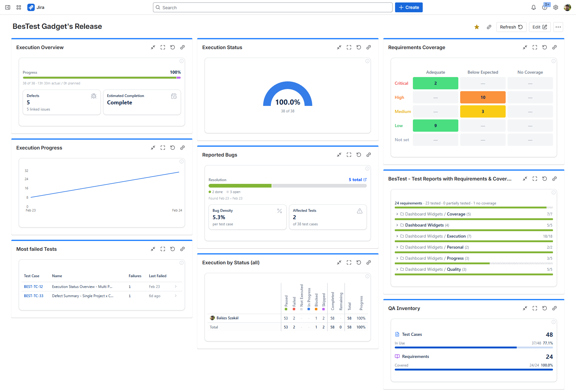Minimize the Execution Overview gadget
576x392 pixels.
(x=153, y=47)
